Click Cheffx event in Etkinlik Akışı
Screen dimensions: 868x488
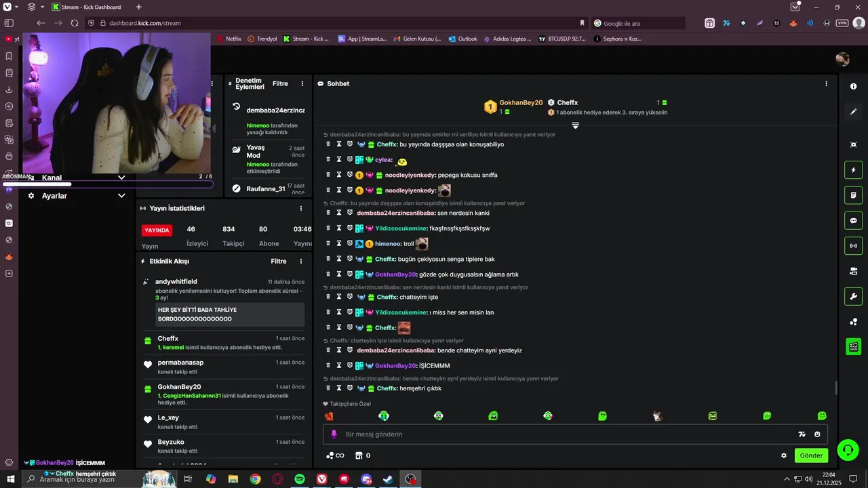pyautogui.click(x=224, y=343)
